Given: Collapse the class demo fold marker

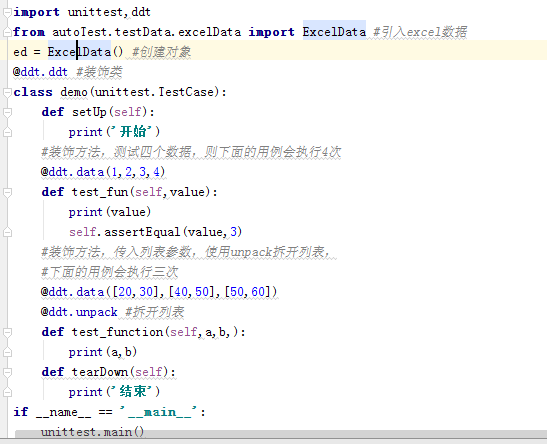Looking at the screenshot, I should pyautogui.click(x=7, y=92).
